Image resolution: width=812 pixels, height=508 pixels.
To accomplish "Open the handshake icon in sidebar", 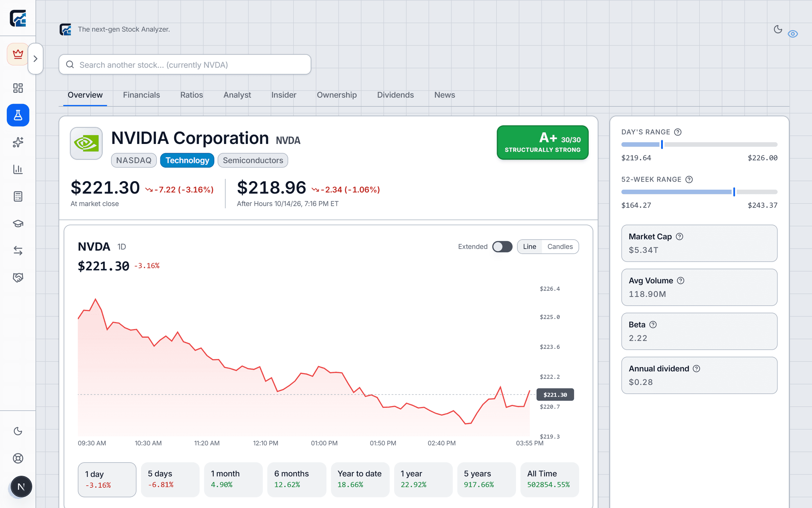I will (x=18, y=278).
